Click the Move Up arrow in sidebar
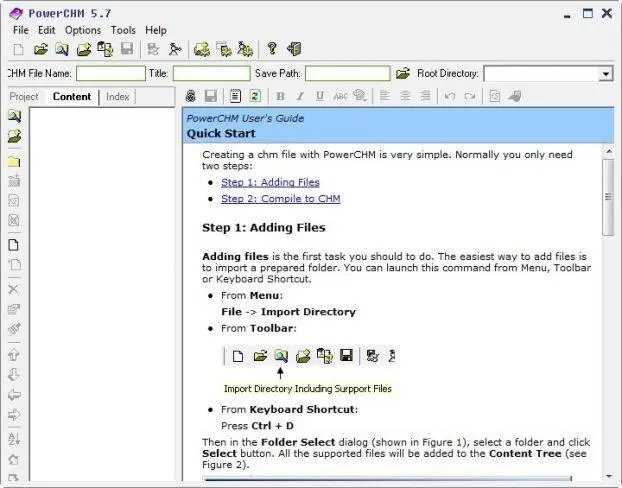This screenshot has height=488, width=622. tap(13, 354)
